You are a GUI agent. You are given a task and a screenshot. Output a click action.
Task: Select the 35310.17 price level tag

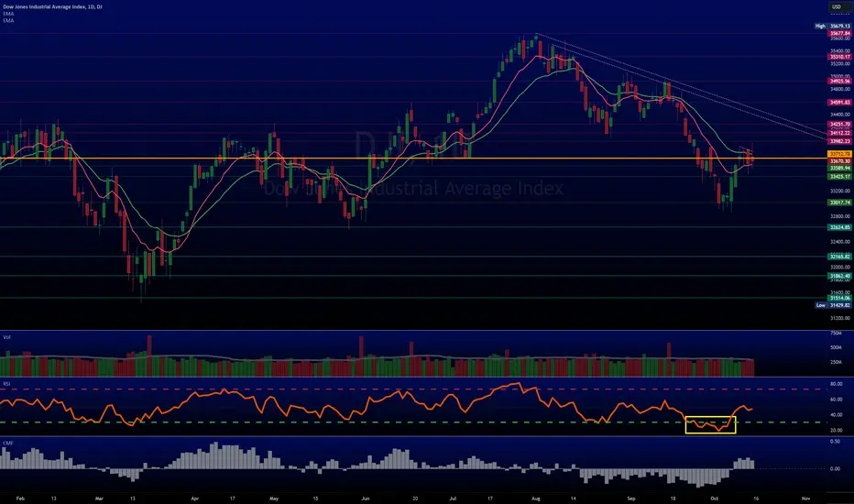(x=839, y=57)
